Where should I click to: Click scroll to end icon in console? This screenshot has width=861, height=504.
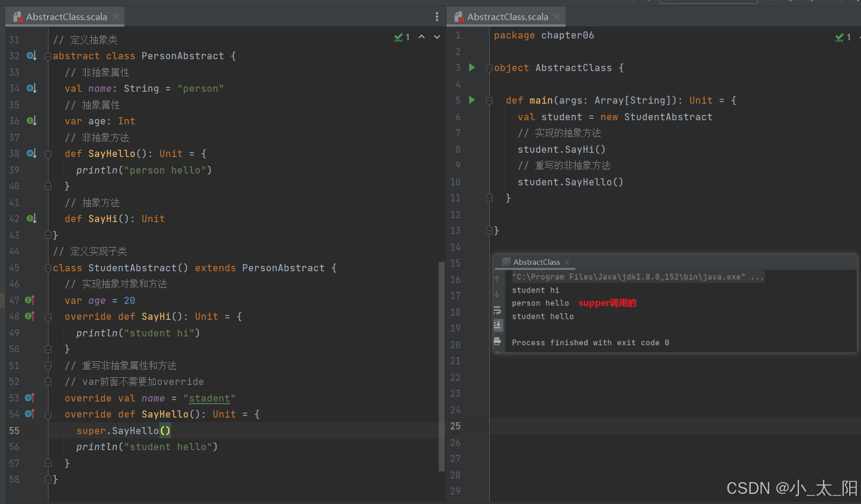pyautogui.click(x=497, y=325)
